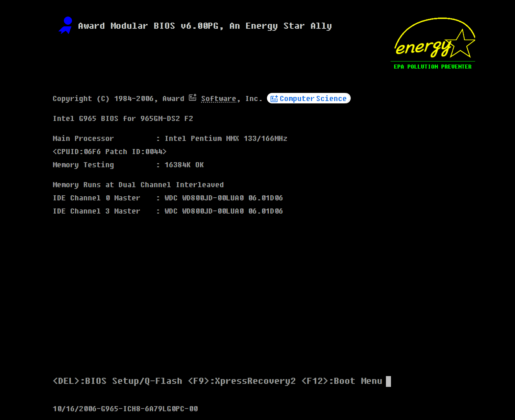Click the small sparkle note icon beside Award
This screenshot has height=420, width=515.
(193, 98)
